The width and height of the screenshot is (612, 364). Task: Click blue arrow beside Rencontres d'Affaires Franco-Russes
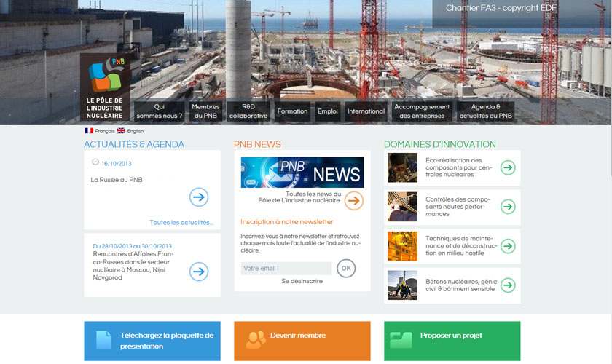(x=198, y=272)
